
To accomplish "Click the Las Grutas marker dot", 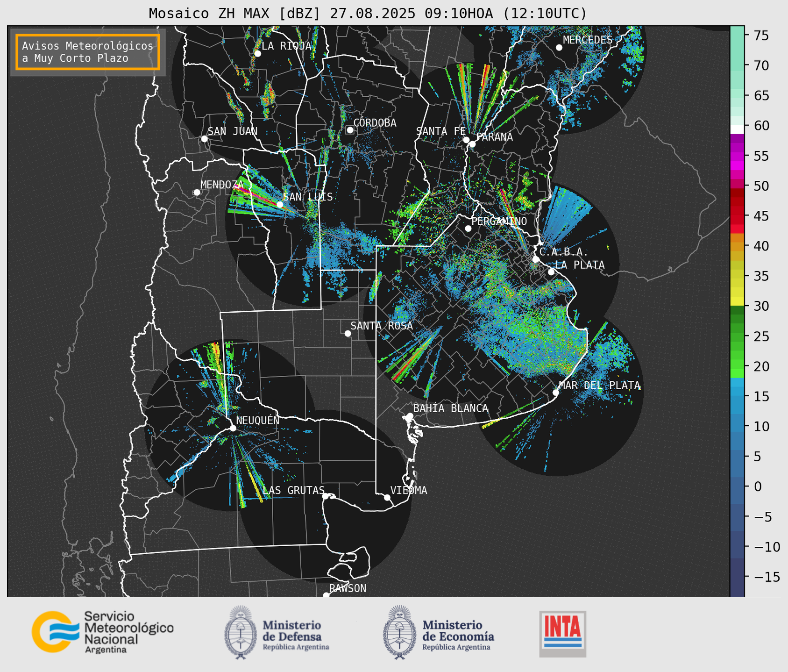I will 326,496.
